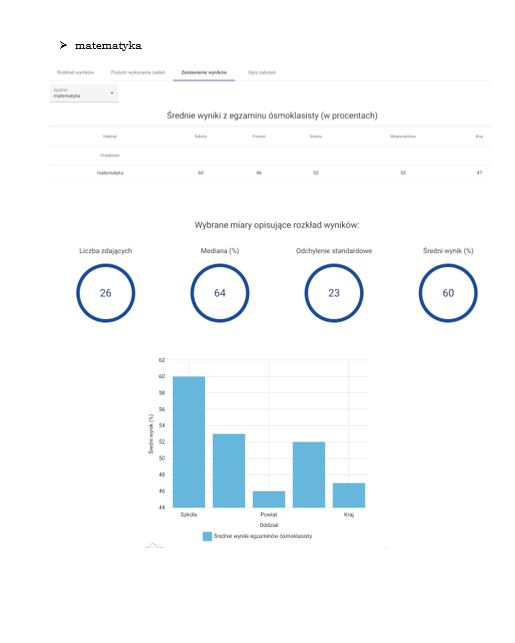Click the Powiat column header in table
Image resolution: width=515 pixels, height=643 pixels.
click(x=259, y=137)
